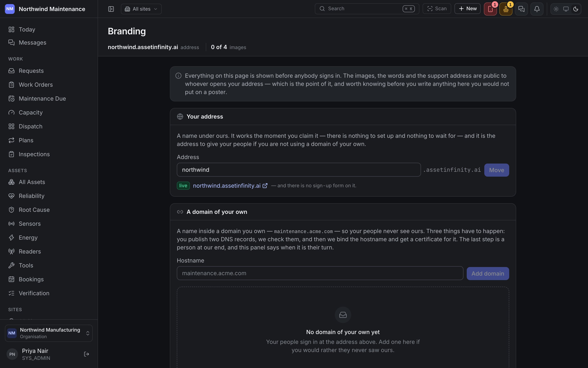The image size is (588, 368).
Task: Click the Scan button
Action: pyautogui.click(x=437, y=9)
